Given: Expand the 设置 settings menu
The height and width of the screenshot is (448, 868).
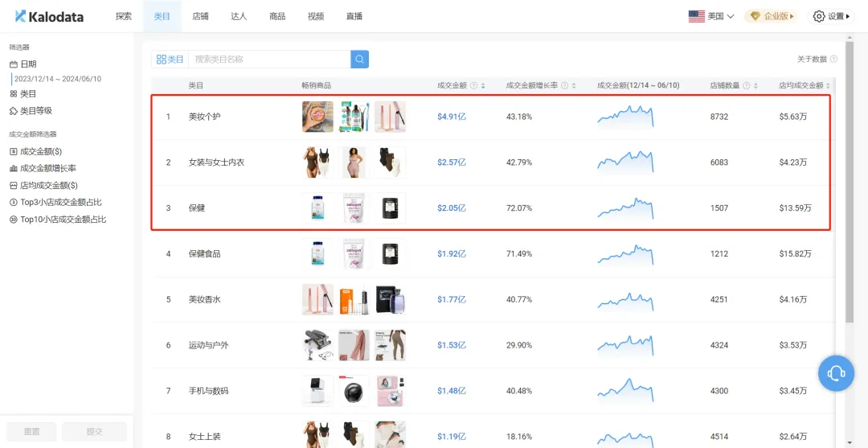Looking at the screenshot, I should pos(830,16).
